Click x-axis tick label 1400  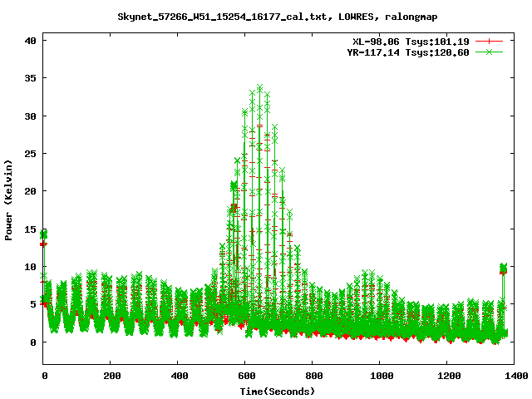(x=516, y=376)
